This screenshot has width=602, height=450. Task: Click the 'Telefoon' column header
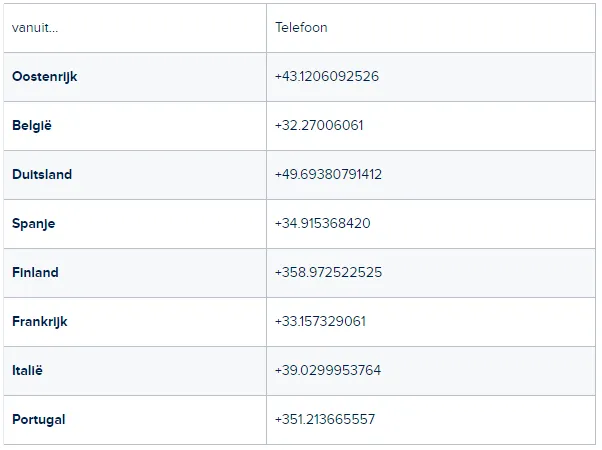(x=301, y=28)
